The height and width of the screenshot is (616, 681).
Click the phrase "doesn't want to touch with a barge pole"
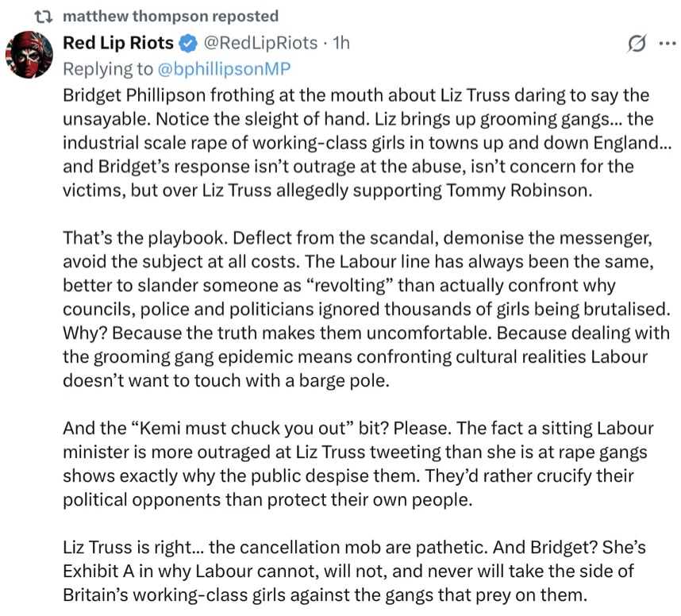226,380
